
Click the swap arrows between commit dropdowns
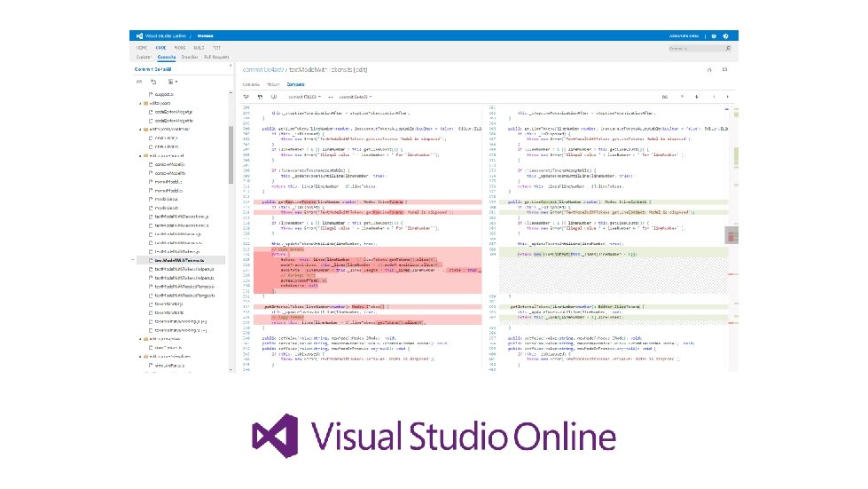coord(331,97)
